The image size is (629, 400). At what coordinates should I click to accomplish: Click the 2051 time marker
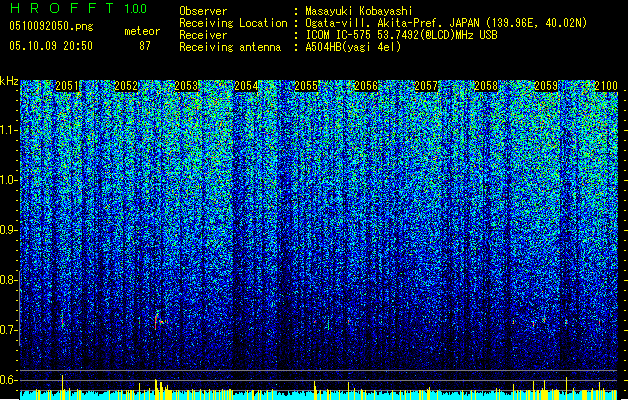67,86
